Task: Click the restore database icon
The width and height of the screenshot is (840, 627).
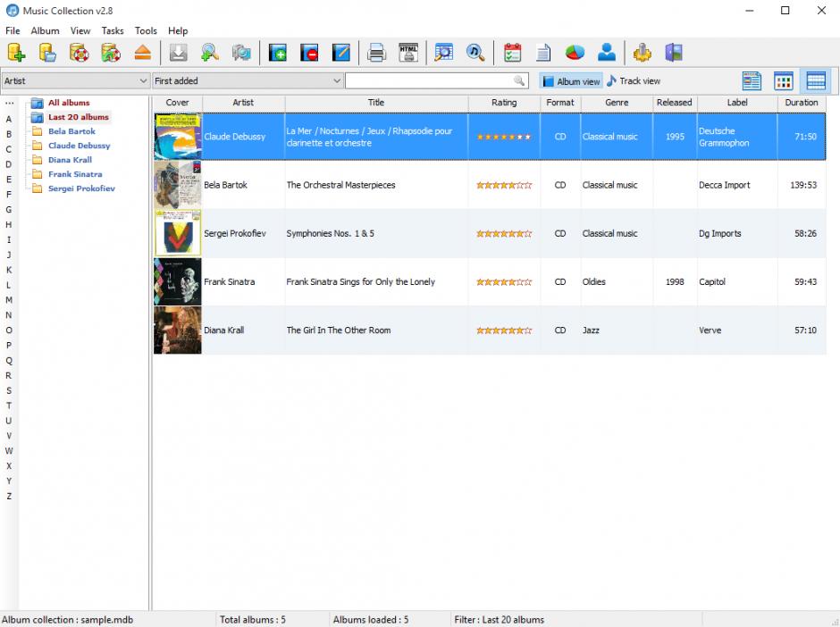Action: 111,53
